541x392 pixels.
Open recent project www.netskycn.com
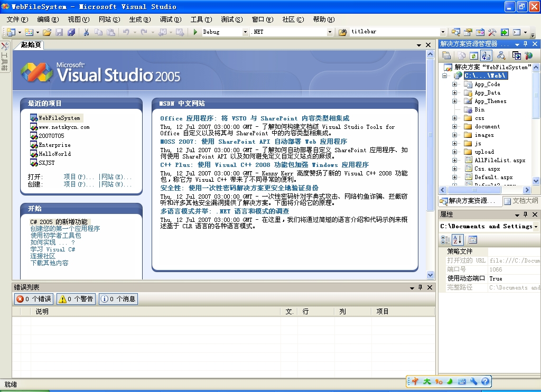tap(64, 127)
